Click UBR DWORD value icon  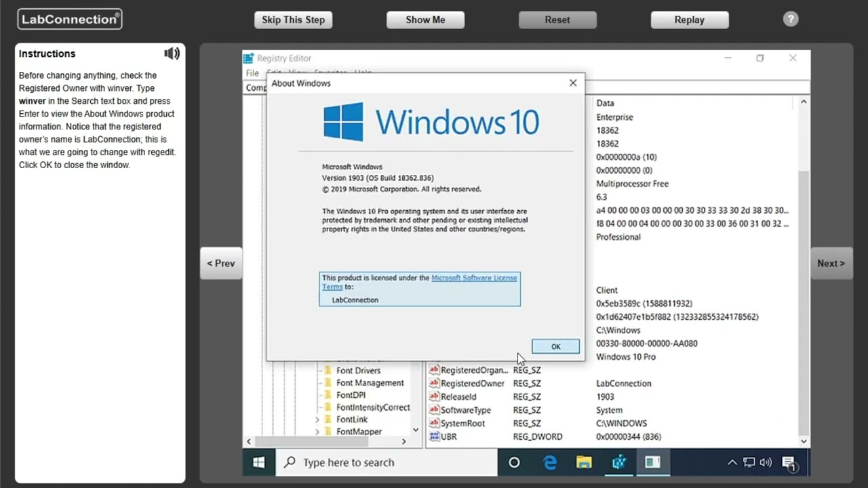[434, 436]
